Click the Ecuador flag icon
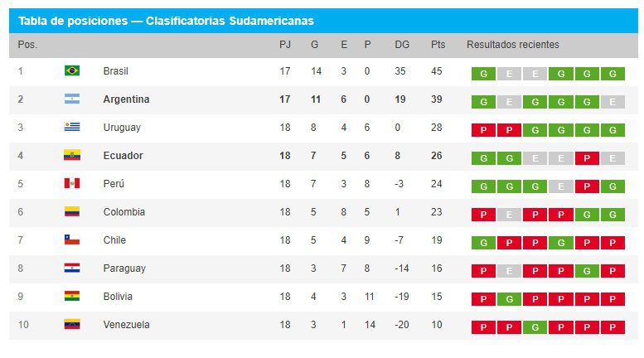644x358 pixels. click(72, 156)
